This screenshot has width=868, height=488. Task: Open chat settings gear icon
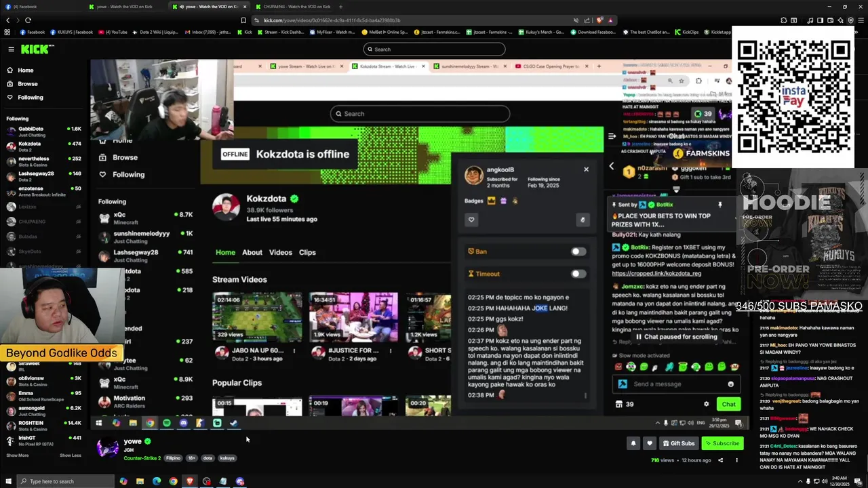(x=706, y=404)
